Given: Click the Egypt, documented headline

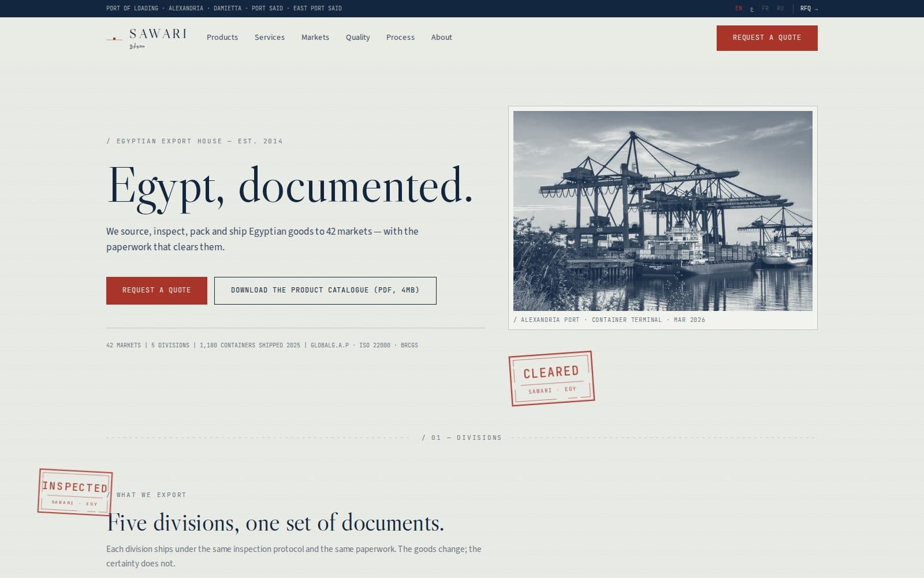Looking at the screenshot, I should click(290, 186).
